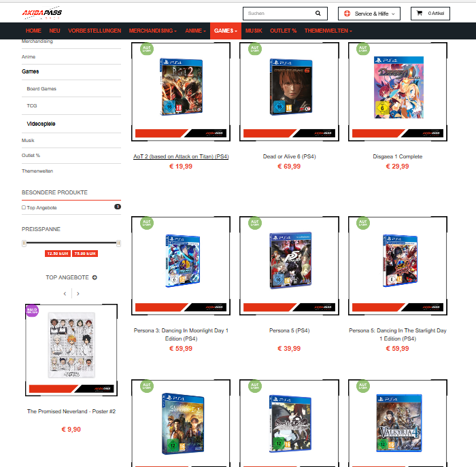Go to the Outlet % menu item
Screen dimensions: 476x467
tap(284, 31)
